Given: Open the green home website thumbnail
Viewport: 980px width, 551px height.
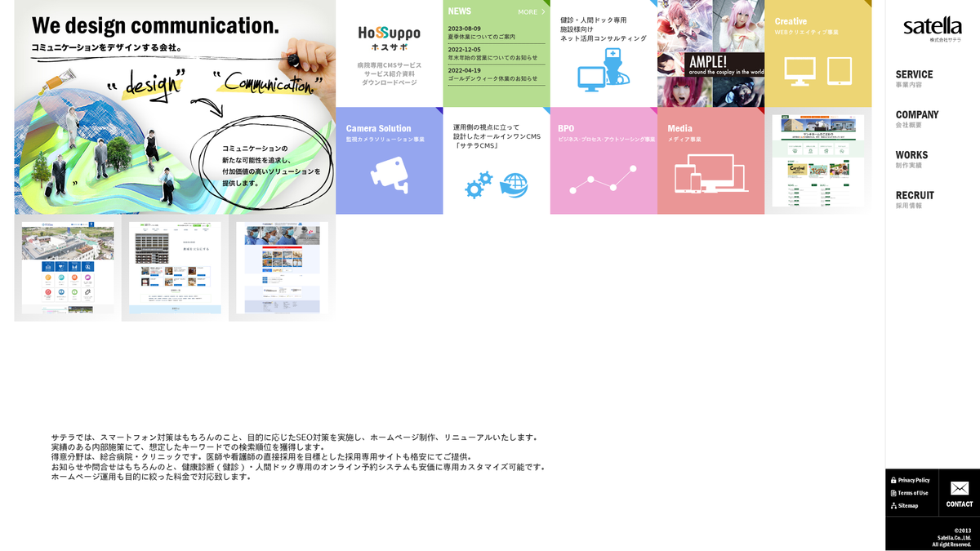Looking at the screenshot, I should coord(817,161).
